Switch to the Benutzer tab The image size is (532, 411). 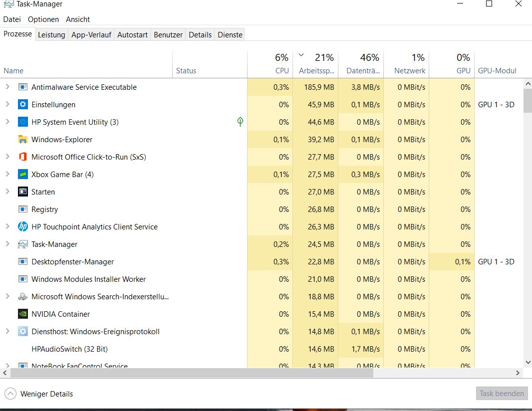(x=168, y=34)
